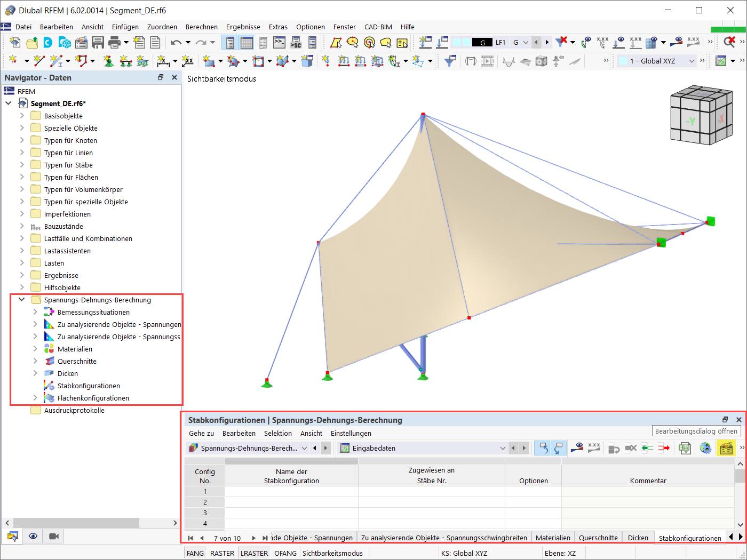This screenshot has height=560, width=747.
Task: Click the navigation cube in the viewport
Action: click(x=701, y=116)
